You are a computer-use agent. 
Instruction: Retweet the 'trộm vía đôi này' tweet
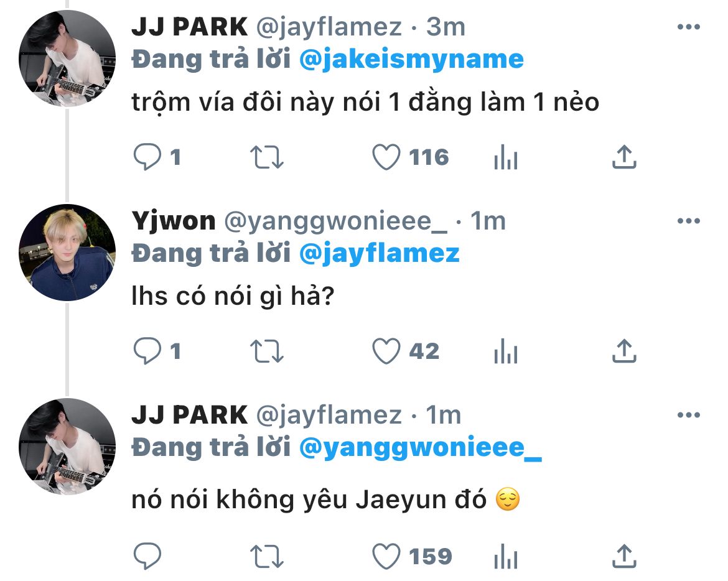266,157
